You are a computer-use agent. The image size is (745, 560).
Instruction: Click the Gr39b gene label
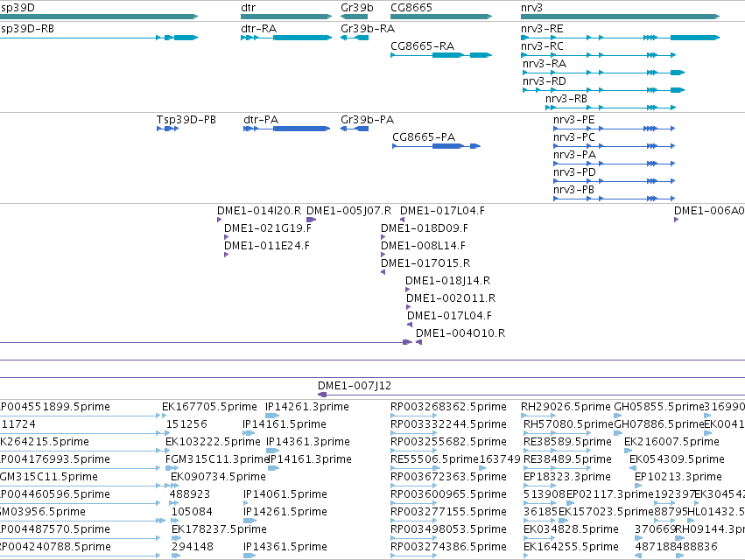point(357,8)
